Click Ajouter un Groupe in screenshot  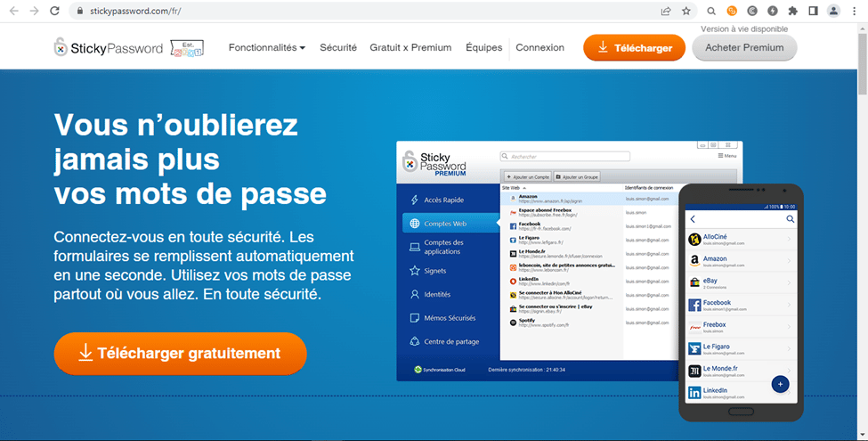[x=577, y=176]
